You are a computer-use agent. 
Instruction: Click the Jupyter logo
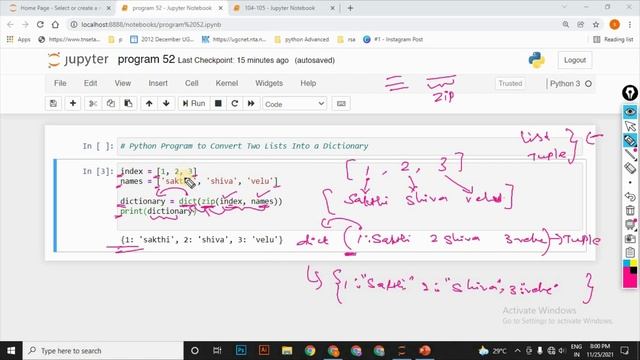pyautogui.click(x=78, y=60)
